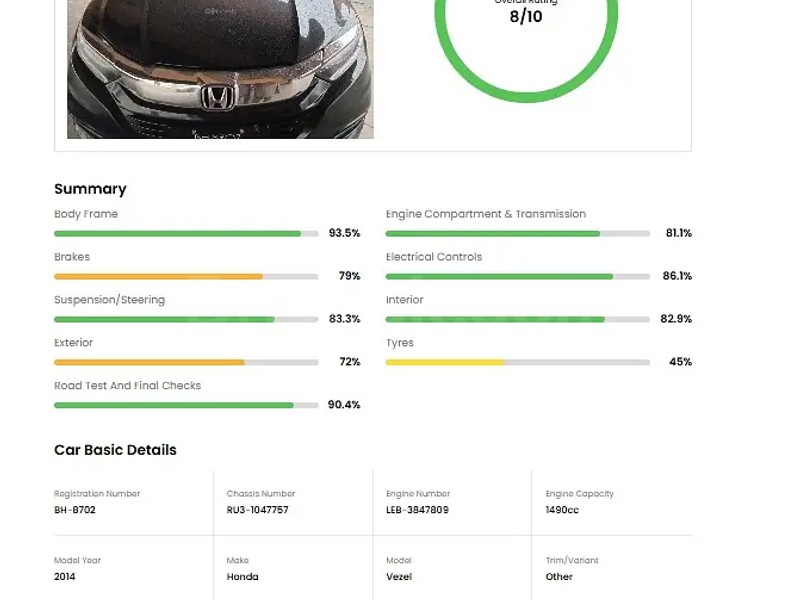The image size is (800, 600).
Task: Click the Electrical Controls progress bar
Action: (x=518, y=276)
